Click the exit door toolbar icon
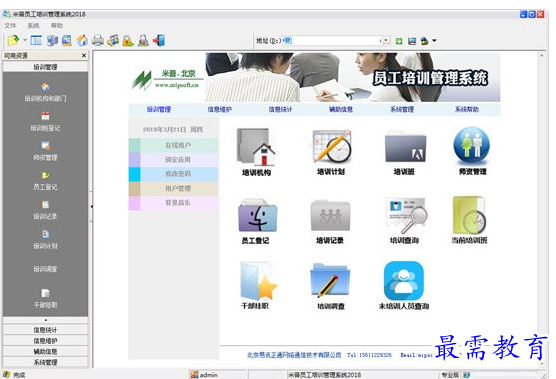Screen dimensions: 556x379 pos(159,40)
